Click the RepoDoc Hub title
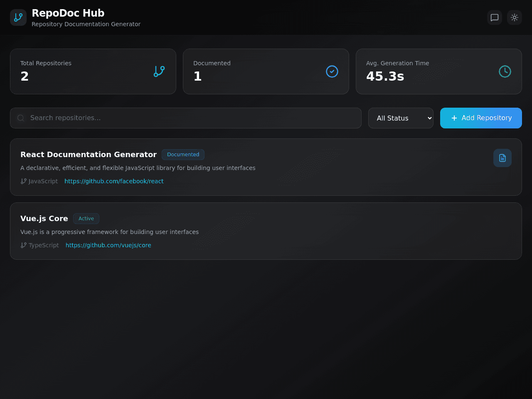This screenshot has height=399, width=532. click(x=68, y=13)
